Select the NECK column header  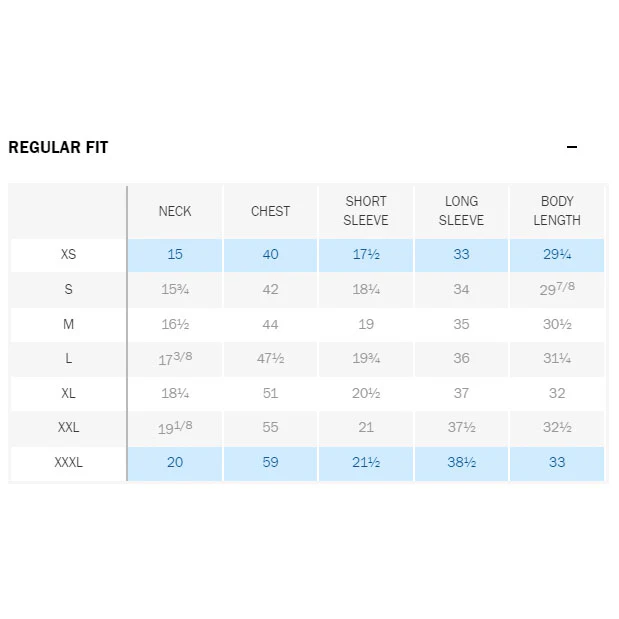click(175, 211)
